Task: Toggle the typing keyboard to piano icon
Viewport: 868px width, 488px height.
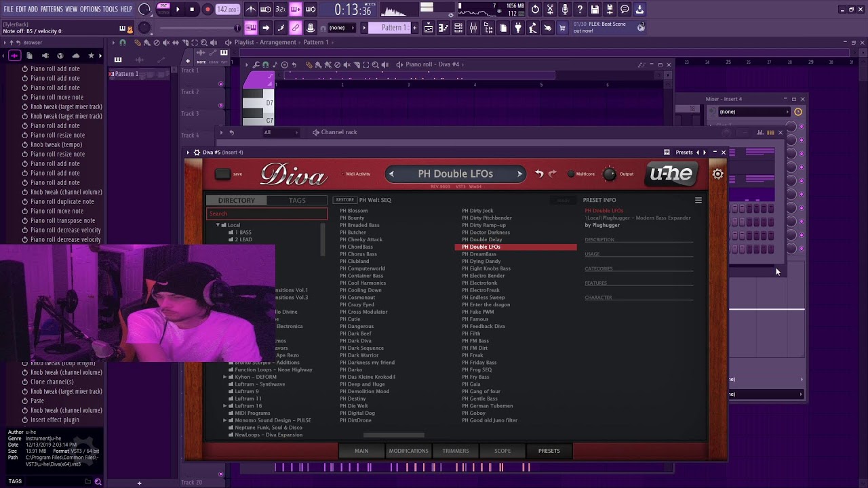Action: (251, 28)
